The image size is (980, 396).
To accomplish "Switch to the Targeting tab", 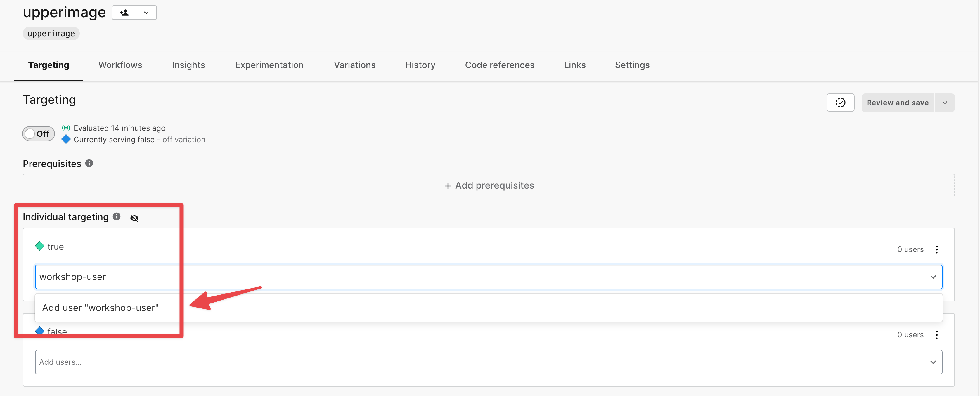I will click(49, 65).
